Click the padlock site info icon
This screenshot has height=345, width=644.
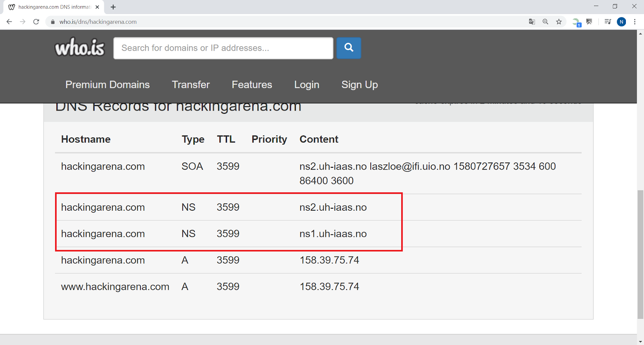click(x=52, y=22)
